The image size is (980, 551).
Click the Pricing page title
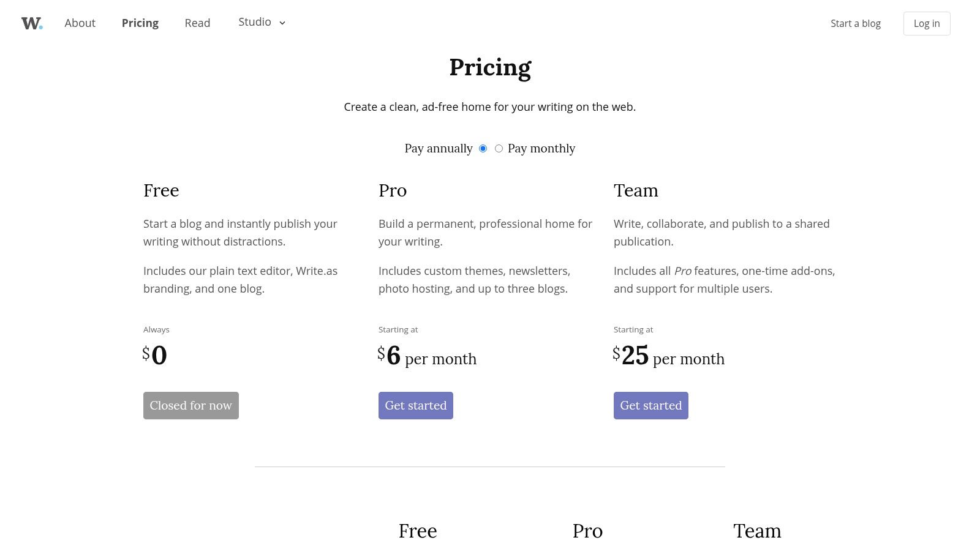[x=490, y=67]
